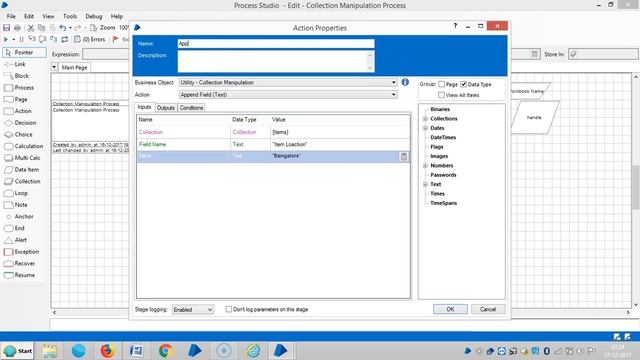640x360 pixels.
Task: Open the Business Object dropdown
Action: [x=288, y=82]
